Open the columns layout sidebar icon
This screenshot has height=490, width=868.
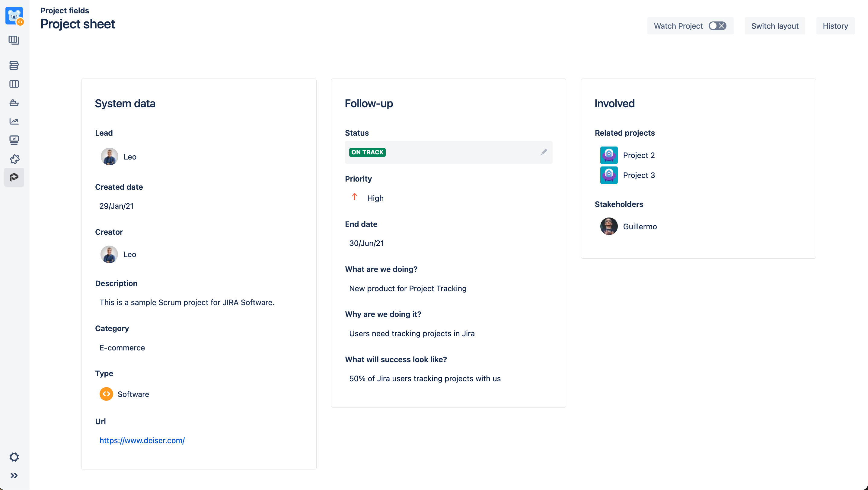[x=14, y=84]
